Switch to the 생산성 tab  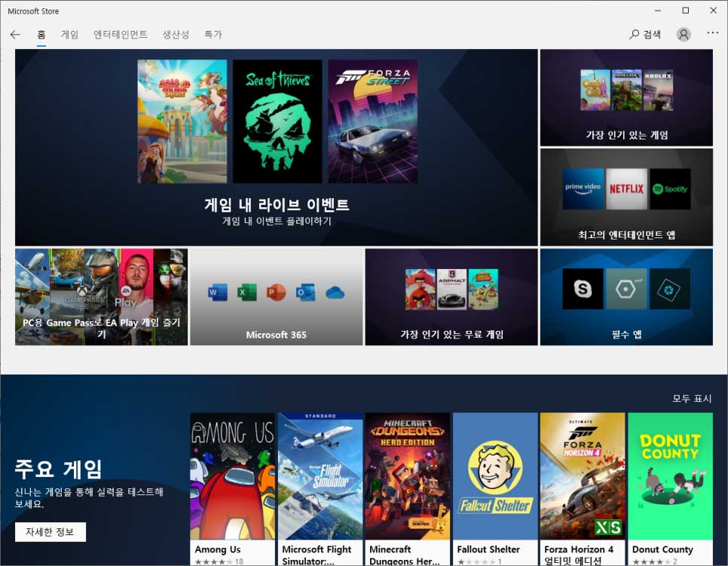click(x=176, y=35)
